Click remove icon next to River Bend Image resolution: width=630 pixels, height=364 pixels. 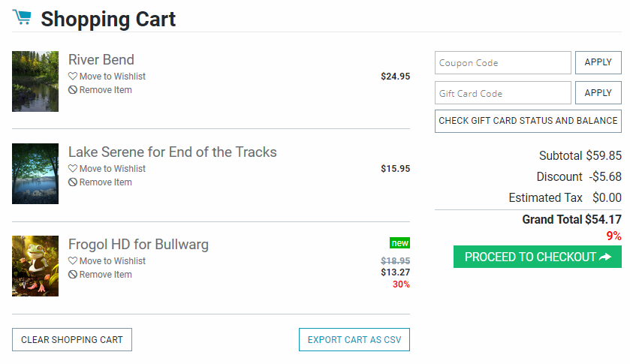[x=73, y=90]
